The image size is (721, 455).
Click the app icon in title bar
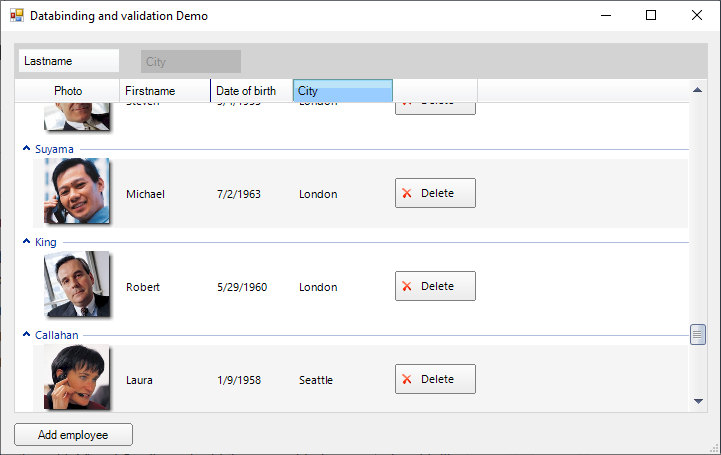point(15,16)
